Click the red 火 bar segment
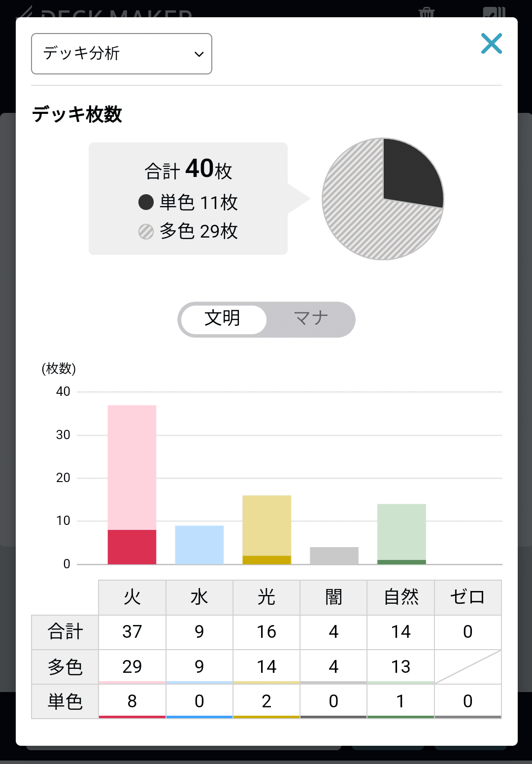This screenshot has height=764, width=532. pos(132,547)
